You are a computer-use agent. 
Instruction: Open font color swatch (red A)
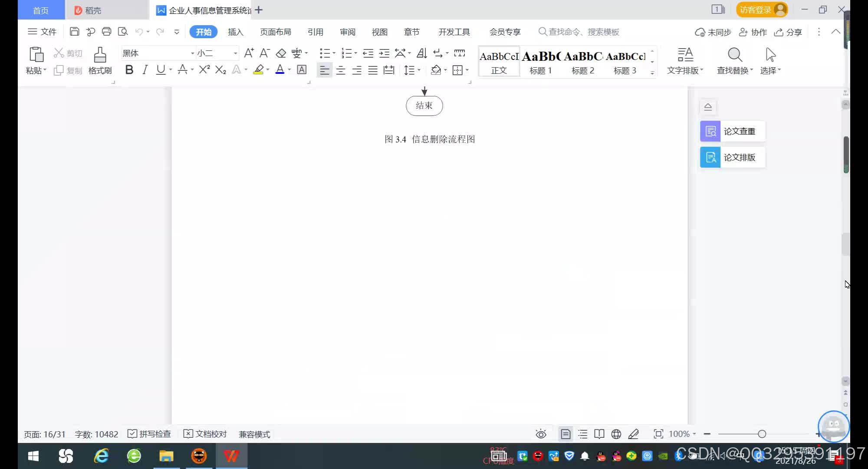(x=280, y=69)
